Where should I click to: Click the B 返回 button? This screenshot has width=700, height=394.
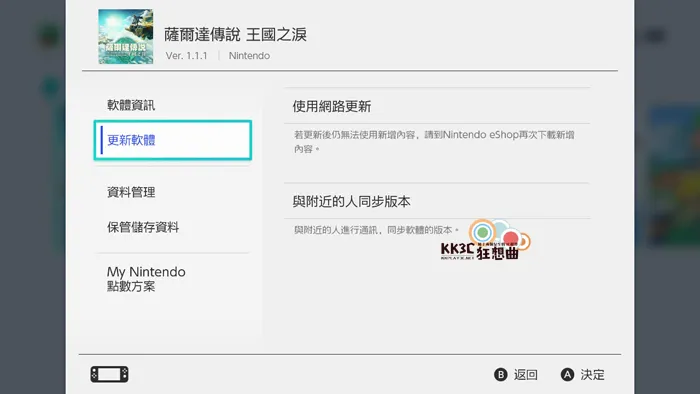coord(516,374)
